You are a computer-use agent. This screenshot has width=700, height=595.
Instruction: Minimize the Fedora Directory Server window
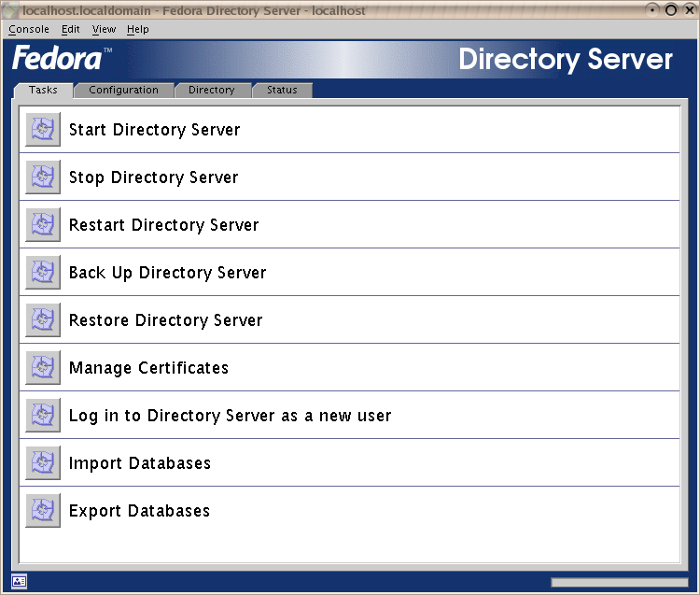pyautogui.click(x=652, y=10)
